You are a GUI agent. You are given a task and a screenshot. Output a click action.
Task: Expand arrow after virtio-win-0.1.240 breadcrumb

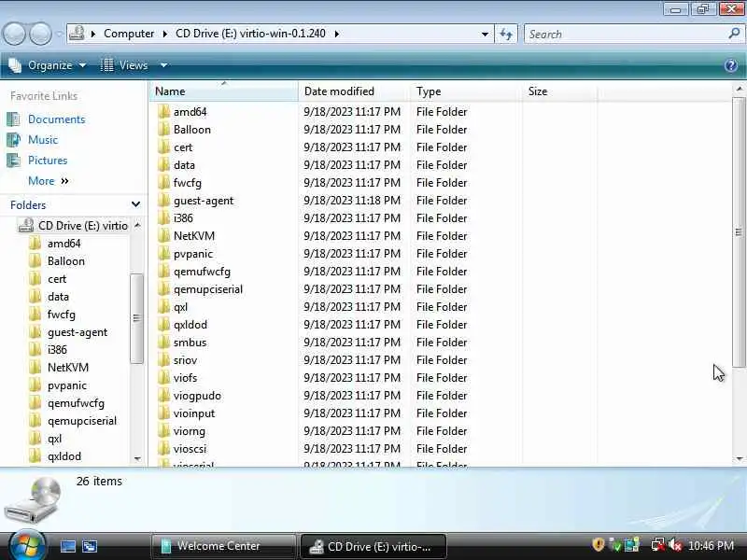tap(337, 34)
